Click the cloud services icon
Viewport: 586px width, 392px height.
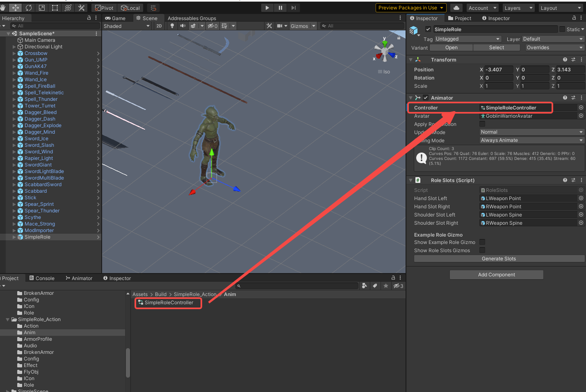pos(456,8)
